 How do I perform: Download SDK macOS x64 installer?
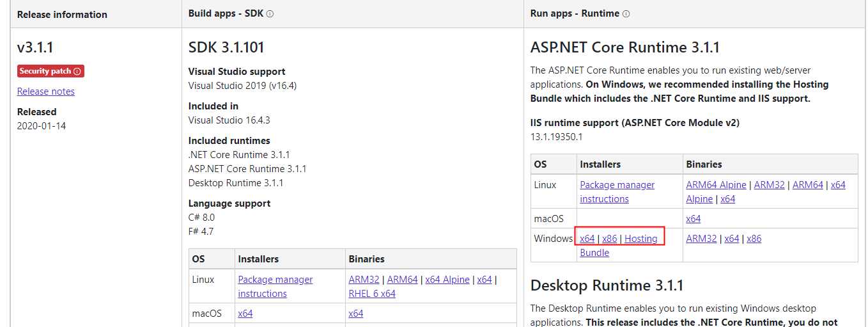pos(245,314)
